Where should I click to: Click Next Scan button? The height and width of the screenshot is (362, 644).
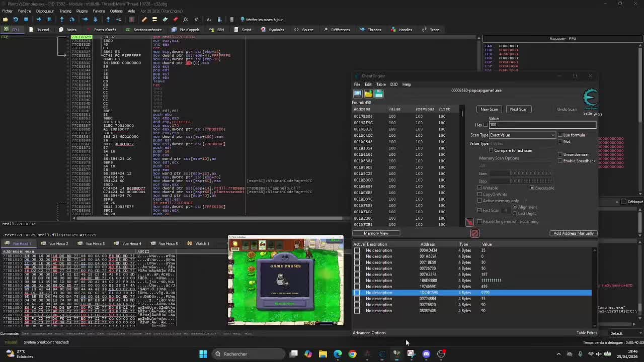coord(518,109)
